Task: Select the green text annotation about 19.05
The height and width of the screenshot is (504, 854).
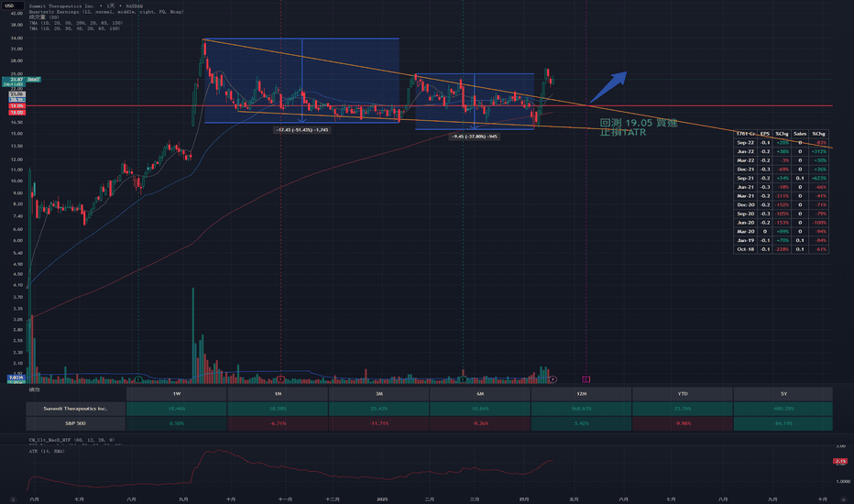Action: [x=639, y=127]
